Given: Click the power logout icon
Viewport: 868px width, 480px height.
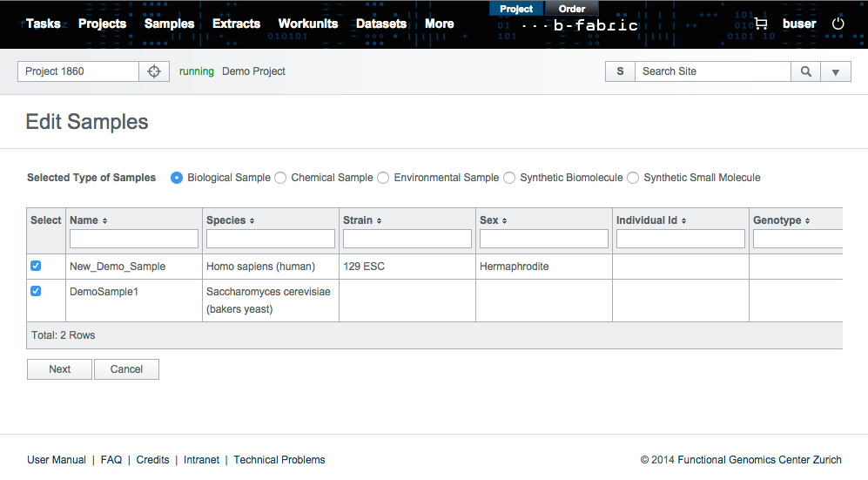Looking at the screenshot, I should tap(838, 24).
